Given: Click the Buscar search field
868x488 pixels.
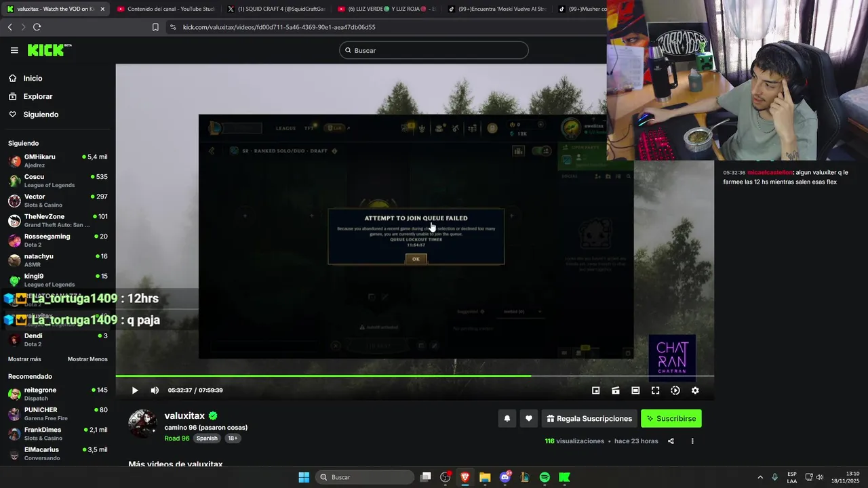Looking at the screenshot, I should pyautogui.click(x=434, y=50).
